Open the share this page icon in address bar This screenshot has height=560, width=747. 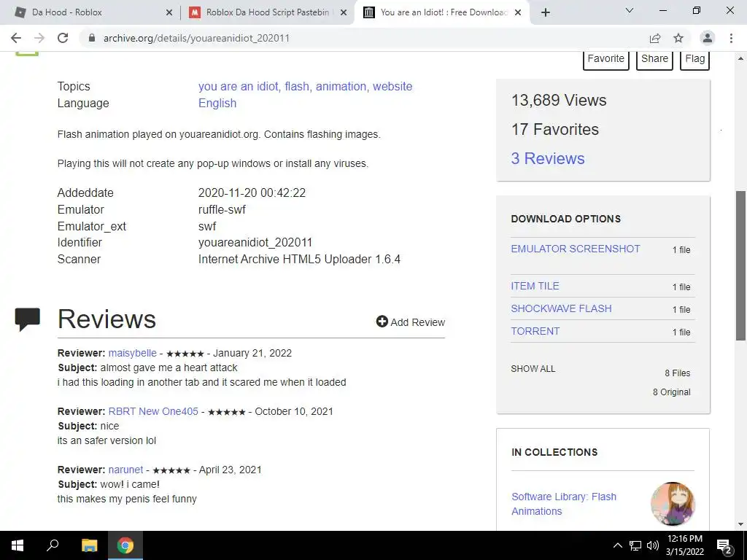click(x=655, y=38)
